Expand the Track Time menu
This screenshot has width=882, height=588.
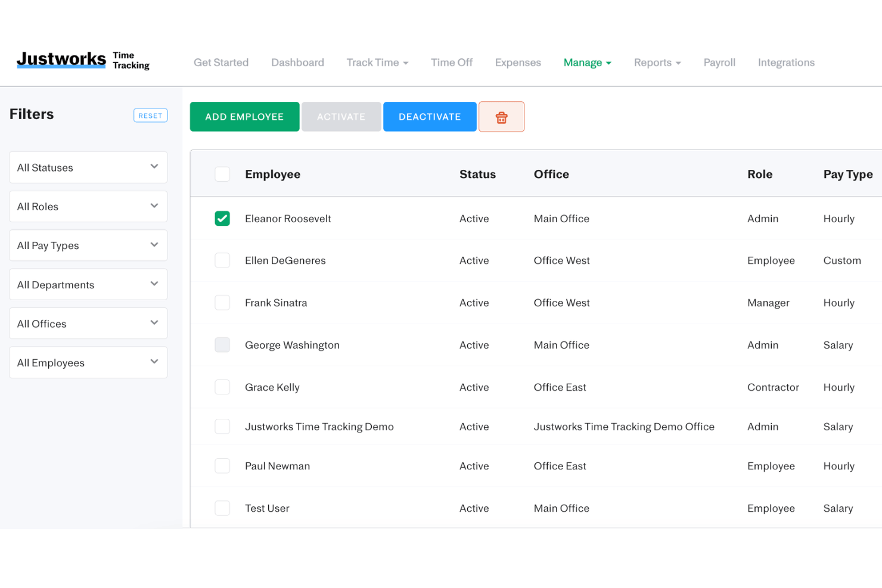pos(377,63)
